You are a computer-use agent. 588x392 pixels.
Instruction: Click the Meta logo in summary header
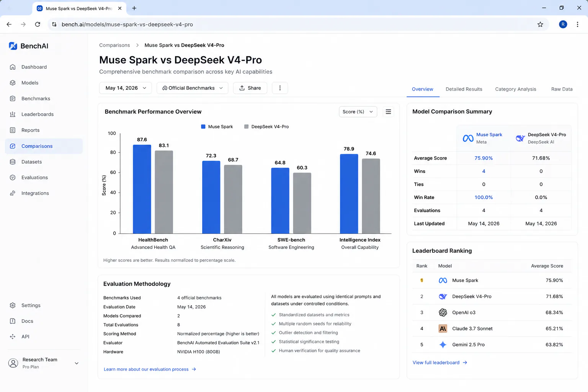(468, 138)
